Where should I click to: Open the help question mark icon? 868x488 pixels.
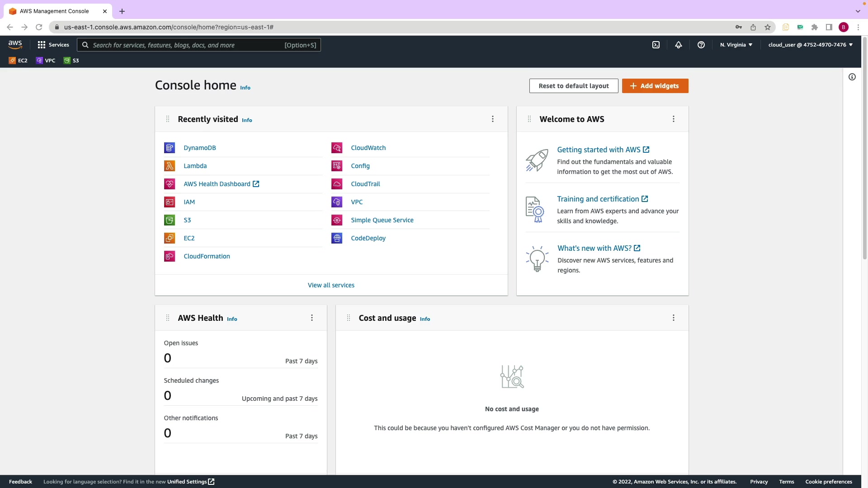[x=701, y=45]
